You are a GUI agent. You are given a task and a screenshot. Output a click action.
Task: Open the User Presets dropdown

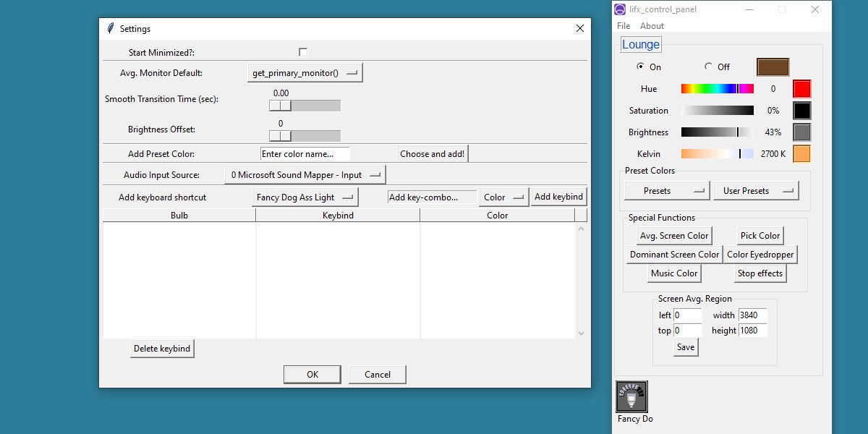pyautogui.click(x=755, y=191)
